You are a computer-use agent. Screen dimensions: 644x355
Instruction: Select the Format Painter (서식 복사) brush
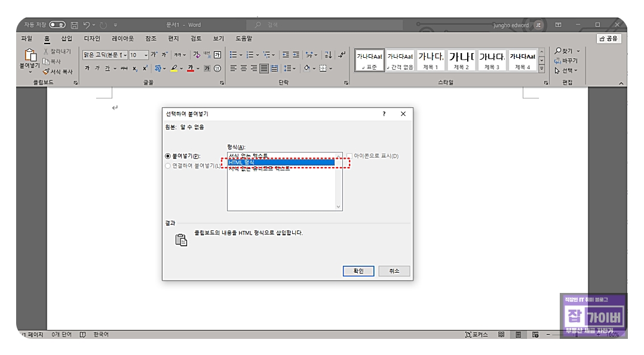46,72
